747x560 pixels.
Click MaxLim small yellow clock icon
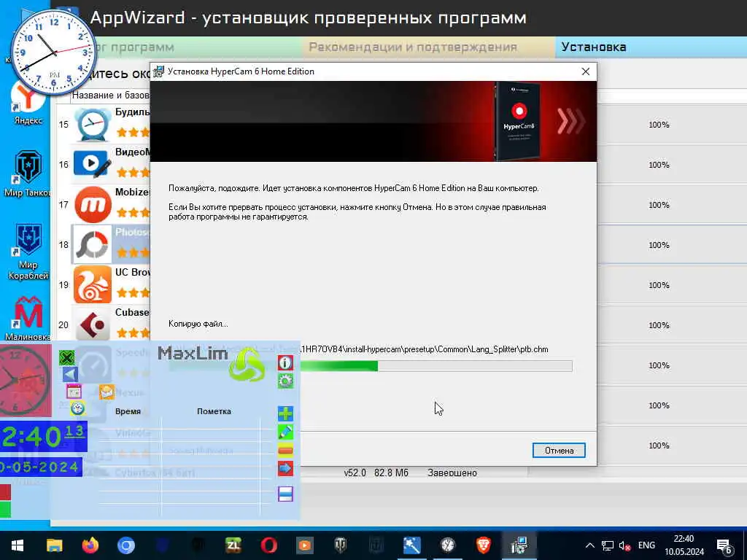[x=77, y=408]
